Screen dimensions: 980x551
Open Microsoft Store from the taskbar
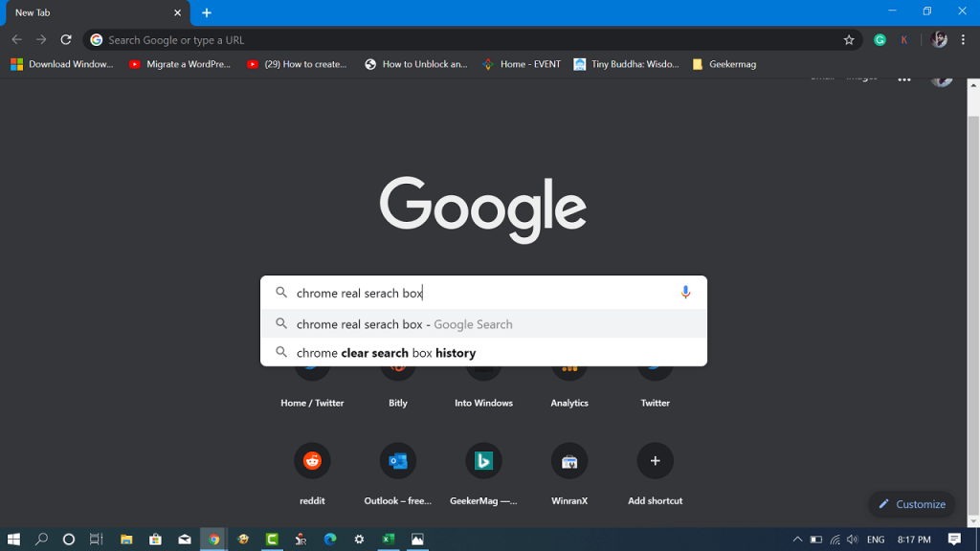(x=155, y=540)
